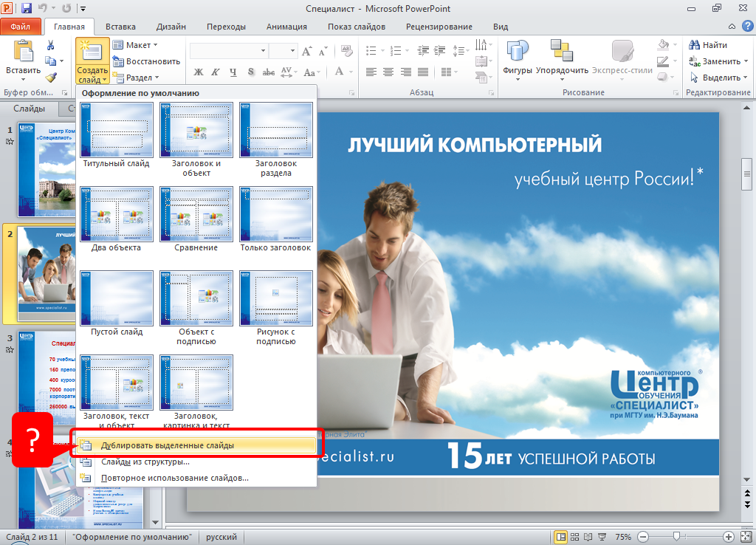Click the Paste (Вставить) clipboard icon
The image size is (756, 545).
coord(24,52)
